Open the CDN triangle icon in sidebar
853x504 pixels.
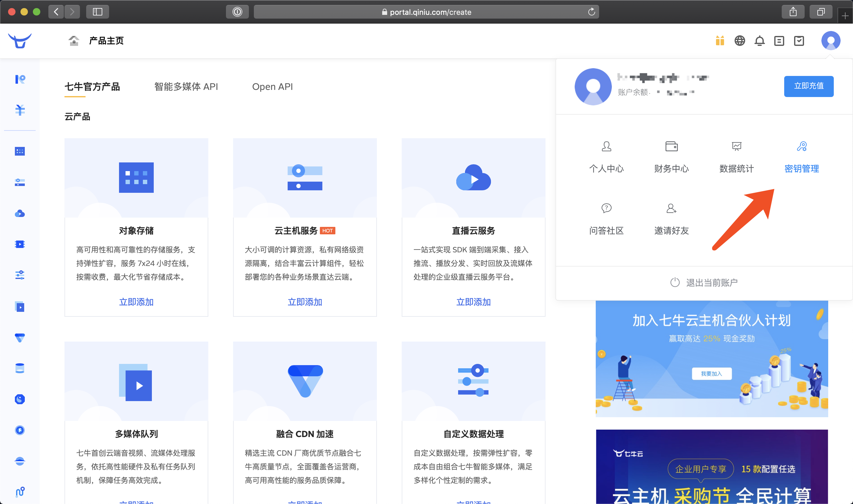20,338
